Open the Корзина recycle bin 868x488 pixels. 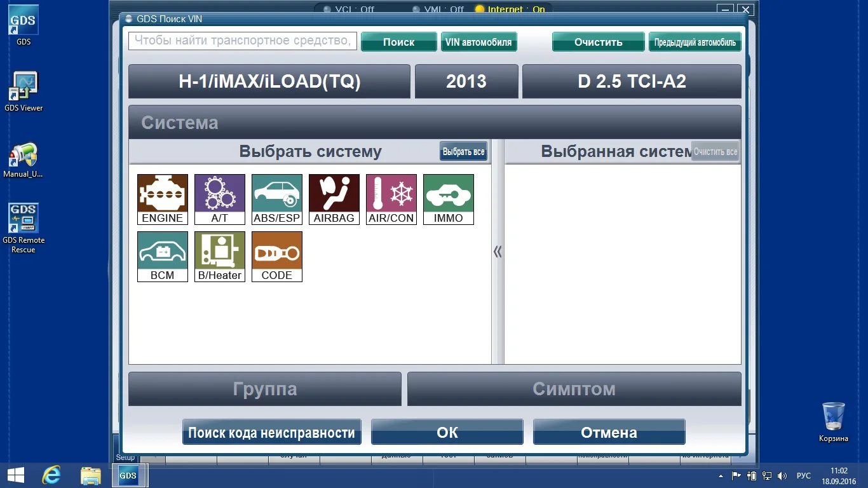833,422
